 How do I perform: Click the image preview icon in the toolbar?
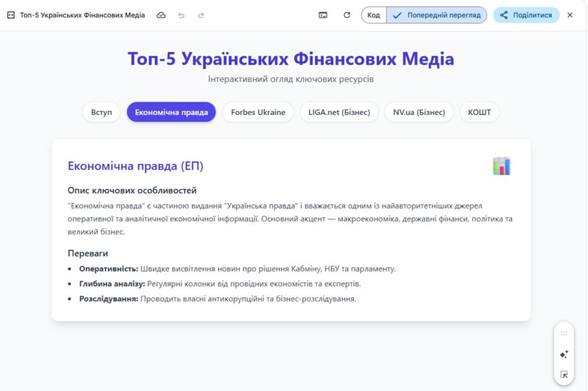324,15
